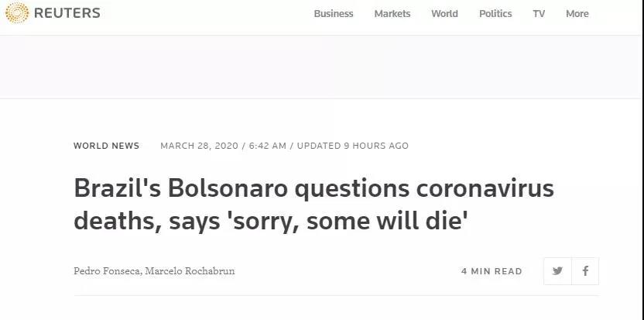Select World in the navigation bar
644x320 pixels.
coord(444,14)
